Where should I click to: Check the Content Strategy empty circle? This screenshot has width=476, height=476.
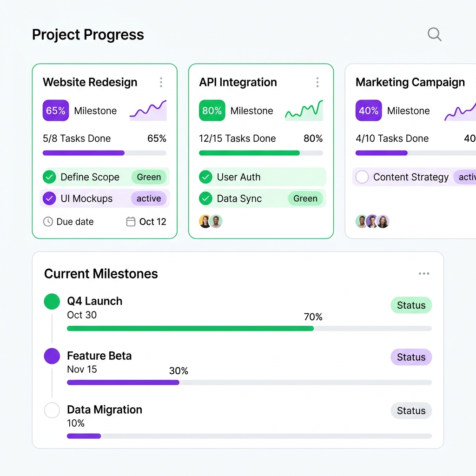tap(362, 177)
